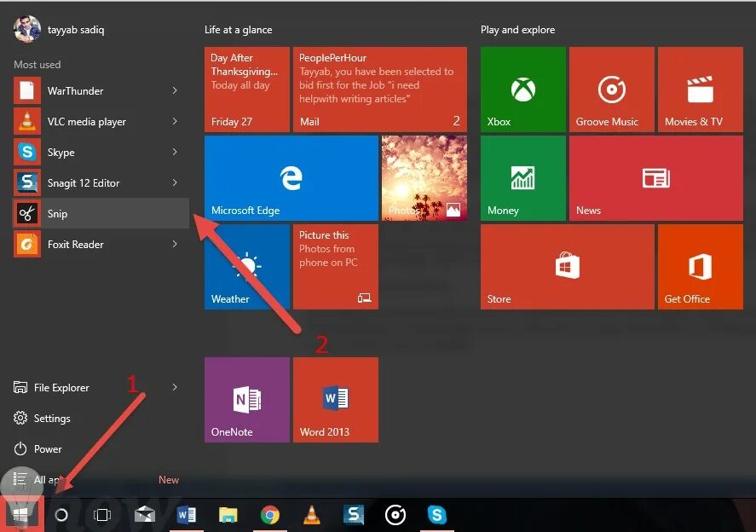Launch VLC media player from the Most used list
The image size is (756, 532).
(101, 122)
